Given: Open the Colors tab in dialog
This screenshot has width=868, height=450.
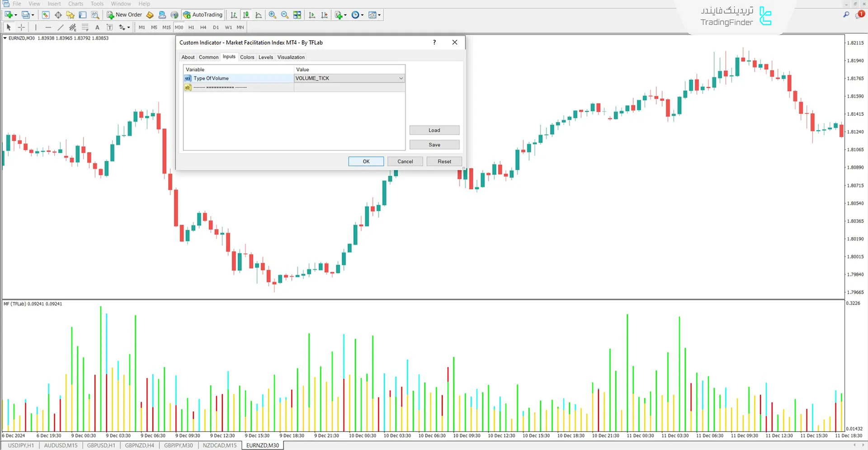Looking at the screenshot, I should click(247, 57).
